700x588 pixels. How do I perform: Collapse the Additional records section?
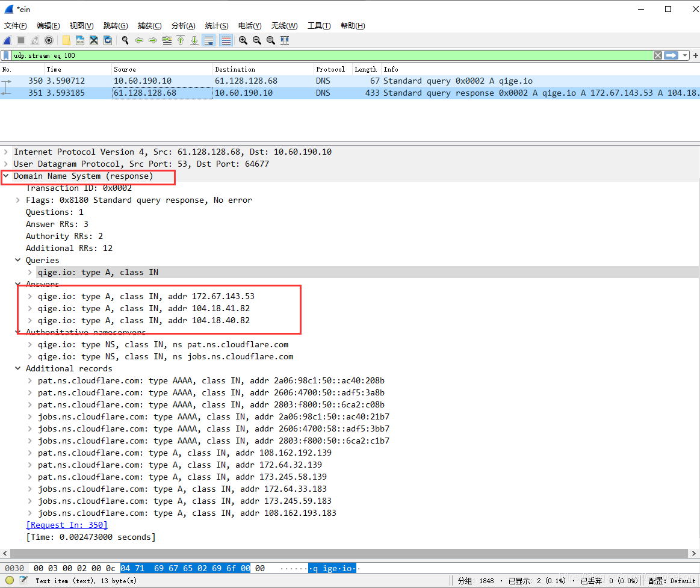click(18, 368)
